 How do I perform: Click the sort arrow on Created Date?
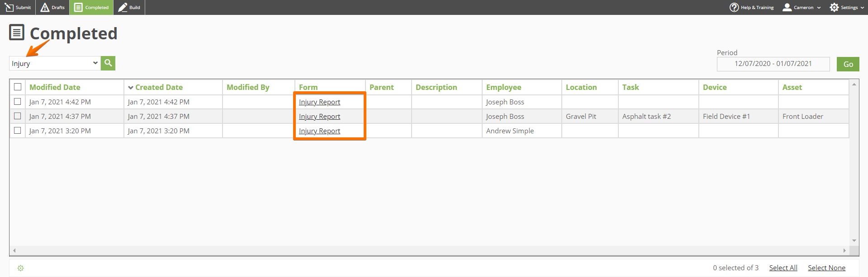click(130, 88)
